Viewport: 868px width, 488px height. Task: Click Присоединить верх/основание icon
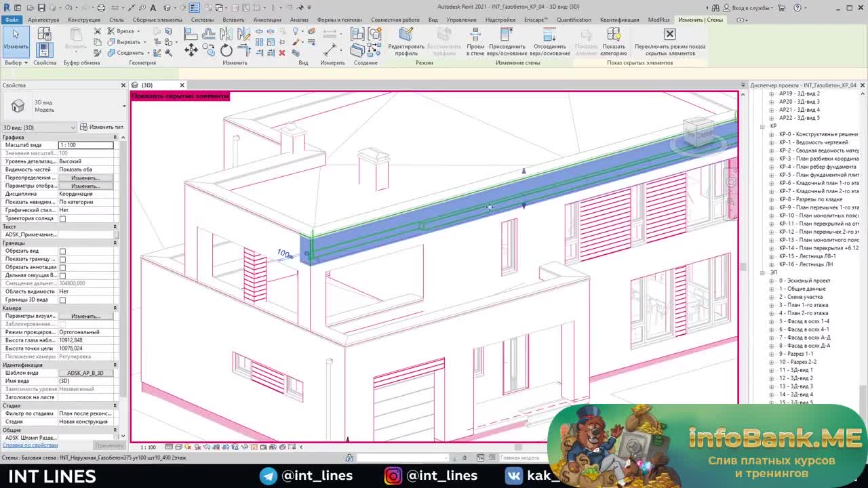507,35
